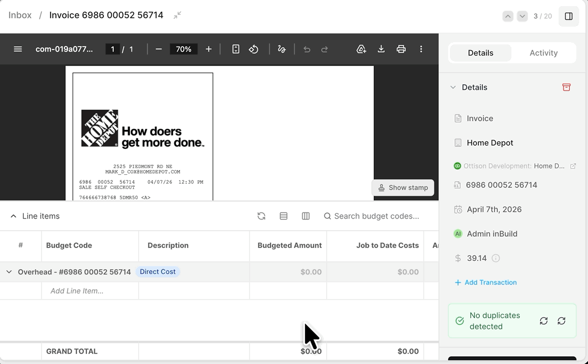Click invoice number 6986 00052 56714 field
The width and height of the screenshot is (588, 364).
[501, 185]
